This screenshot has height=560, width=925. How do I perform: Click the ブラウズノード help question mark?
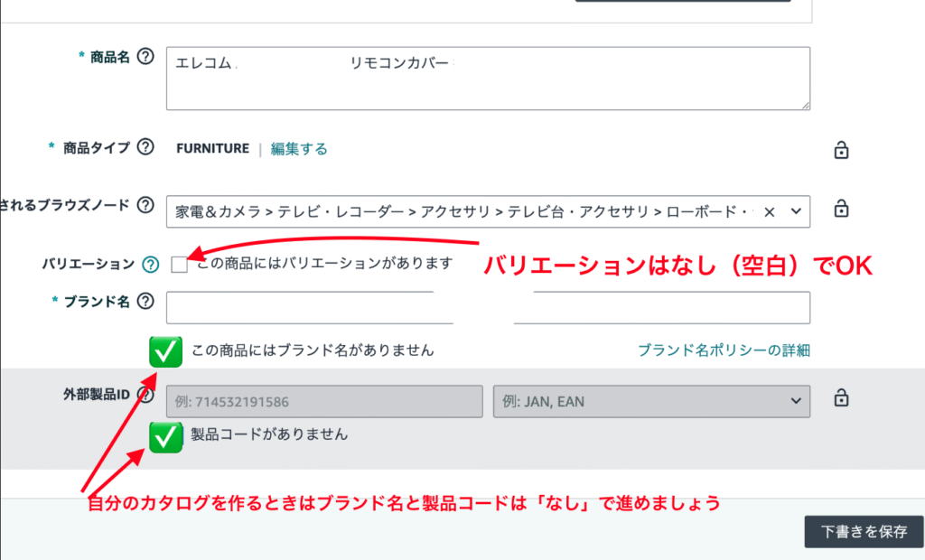click(x=145, y=205)
